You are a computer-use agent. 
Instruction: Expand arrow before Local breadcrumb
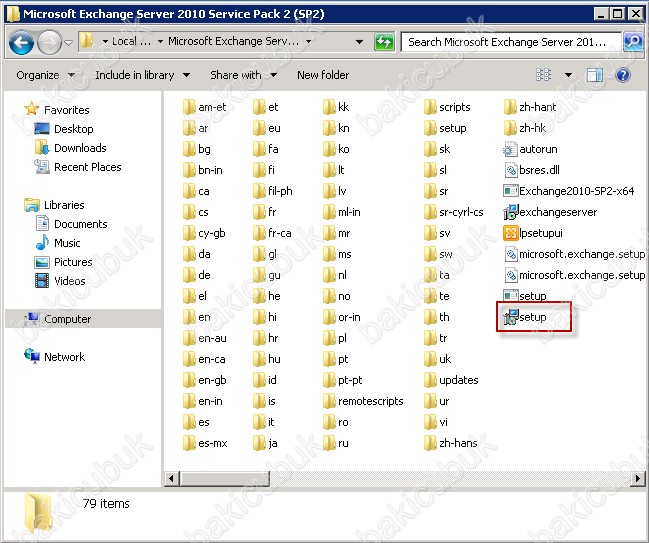(x=105, y=41)
